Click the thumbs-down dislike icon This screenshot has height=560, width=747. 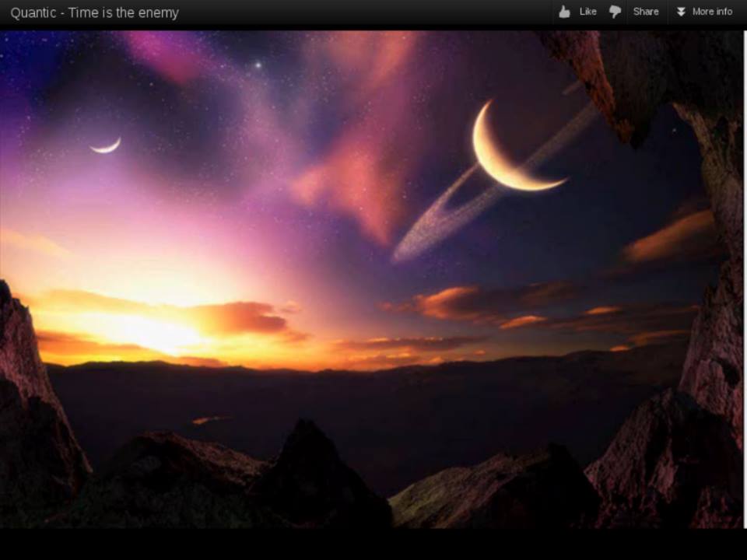click(615, 12)
